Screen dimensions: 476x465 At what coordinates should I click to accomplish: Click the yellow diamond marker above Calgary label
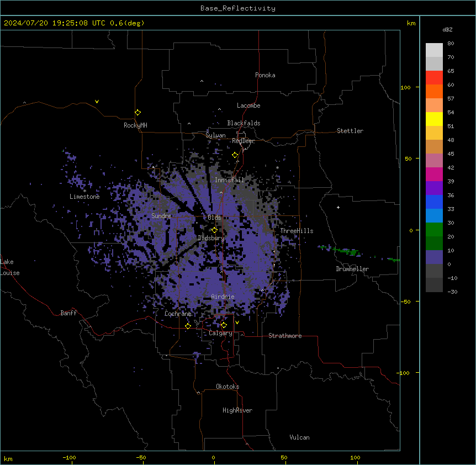(224, 325)
